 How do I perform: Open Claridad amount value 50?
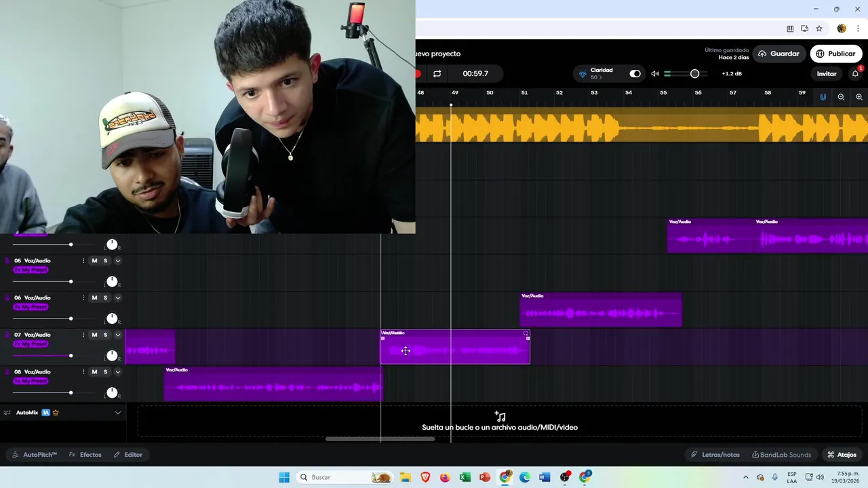(595, 77)
